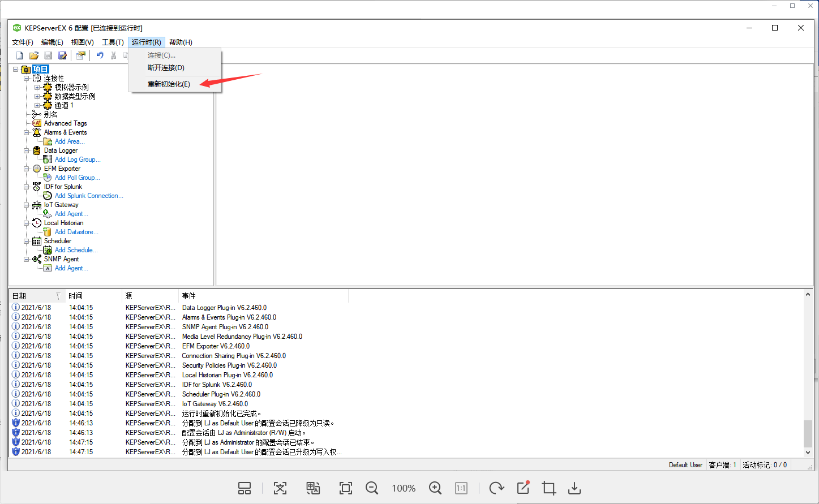Click the 100% zoom level text

click(x=404, y=488)
